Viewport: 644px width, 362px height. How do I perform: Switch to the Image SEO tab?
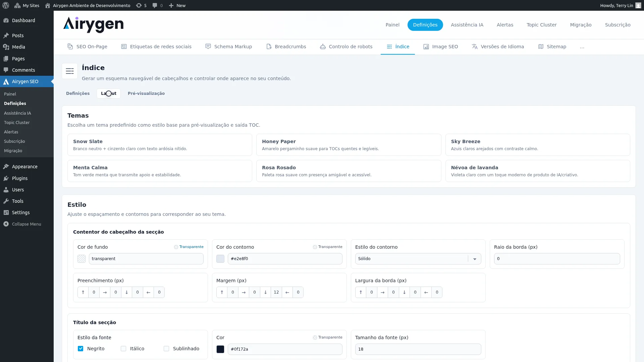440,47
